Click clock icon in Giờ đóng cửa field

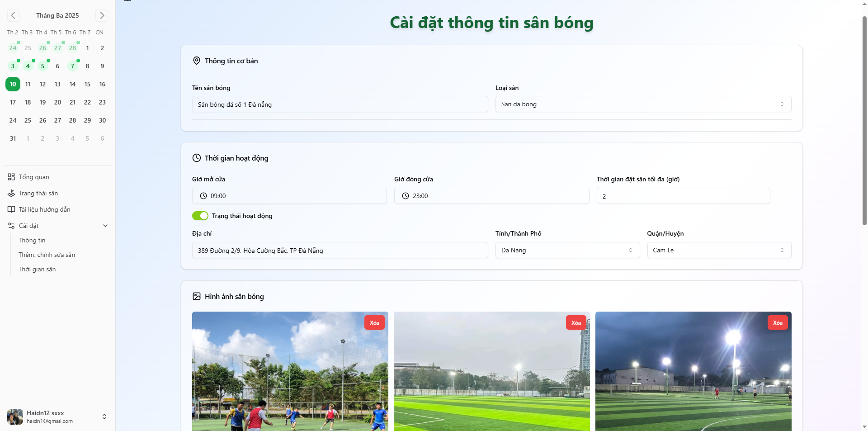406,196
